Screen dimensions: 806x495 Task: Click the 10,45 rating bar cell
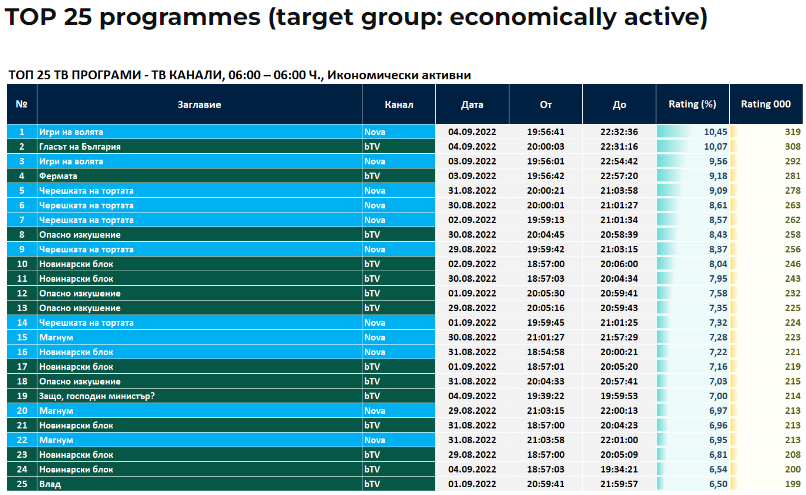(x=693, y=132)
